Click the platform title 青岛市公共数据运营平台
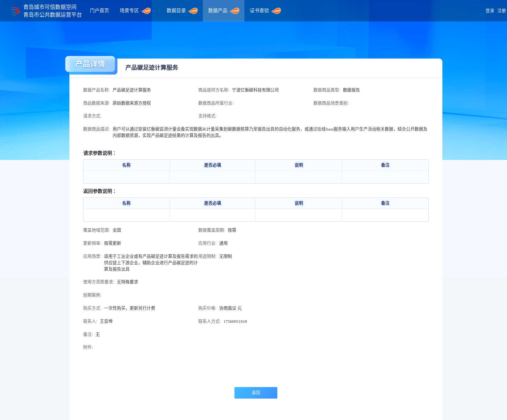 point(52,15)
